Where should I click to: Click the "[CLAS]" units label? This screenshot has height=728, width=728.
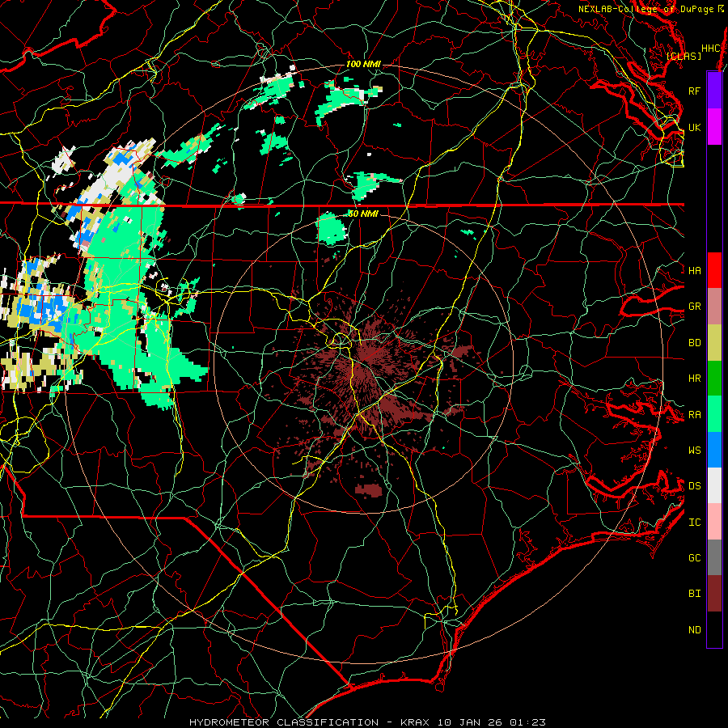[x=684, y=56]
